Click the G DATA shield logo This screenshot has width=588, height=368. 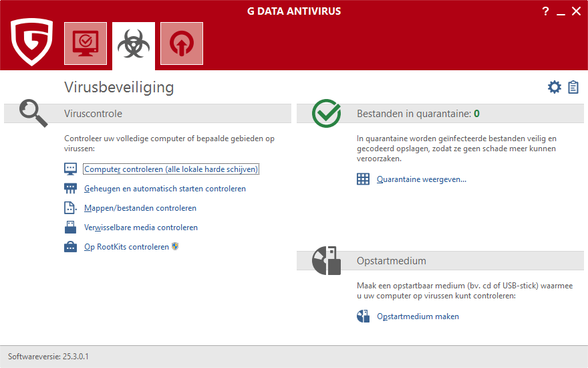(x=31, y=41)
